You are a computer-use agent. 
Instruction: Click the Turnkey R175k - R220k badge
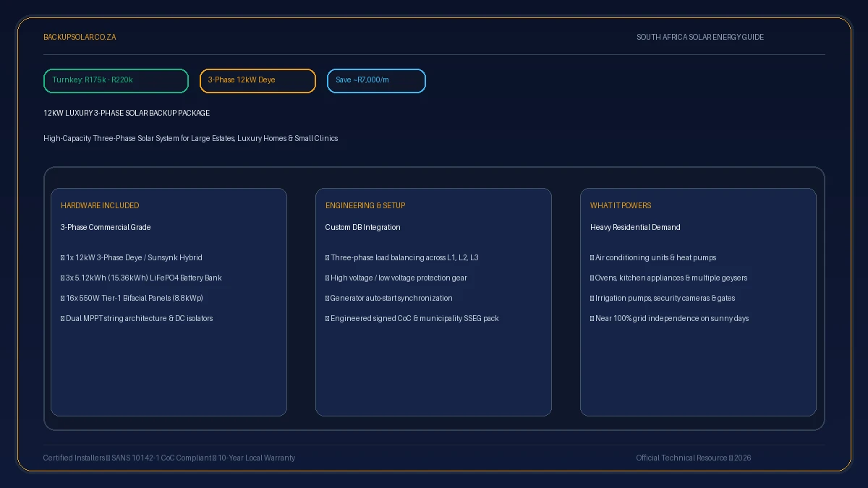(x=116, y=81)
